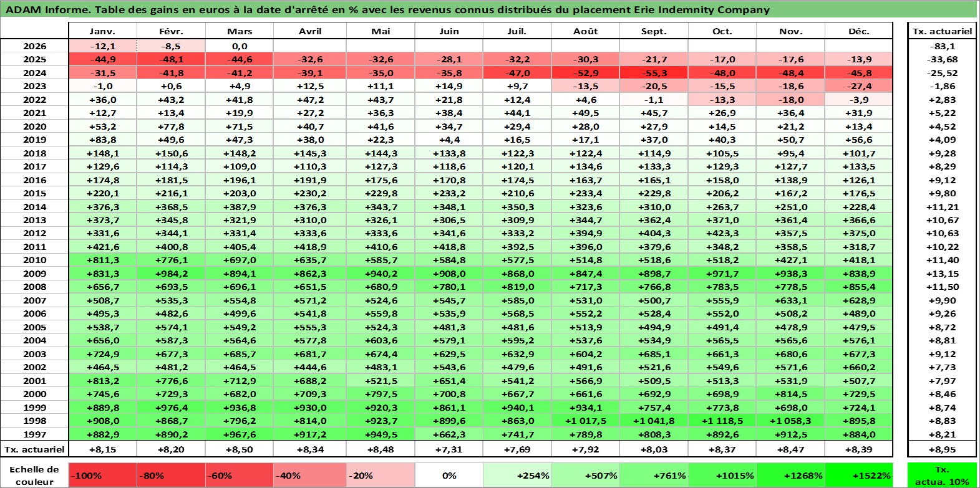980x488 pixels.
Task: Click the 1998 Oct. cell +1 118,5
Action: [722, 421]
